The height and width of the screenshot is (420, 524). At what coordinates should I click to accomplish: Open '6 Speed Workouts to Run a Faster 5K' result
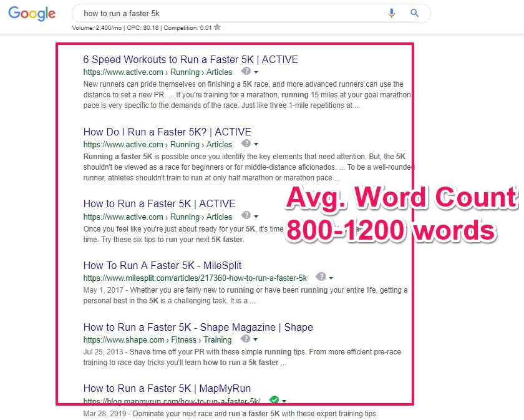pyautogui.click(x=190, y=59)
